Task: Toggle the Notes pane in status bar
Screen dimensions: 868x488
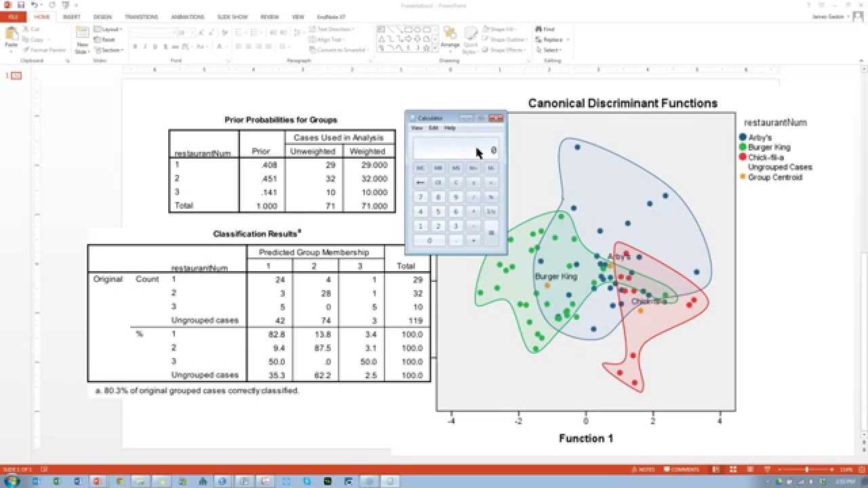Action: tap(644, 469)
